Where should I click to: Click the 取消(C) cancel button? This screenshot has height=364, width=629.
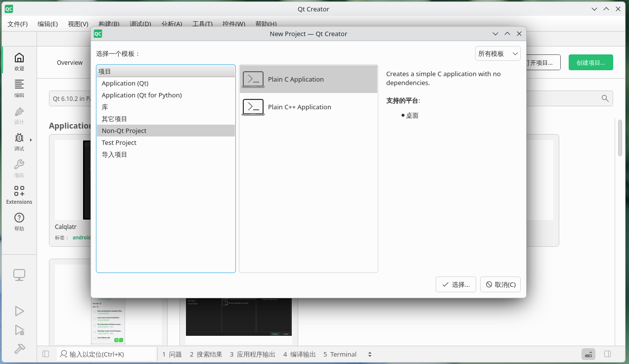click(500, 284)
